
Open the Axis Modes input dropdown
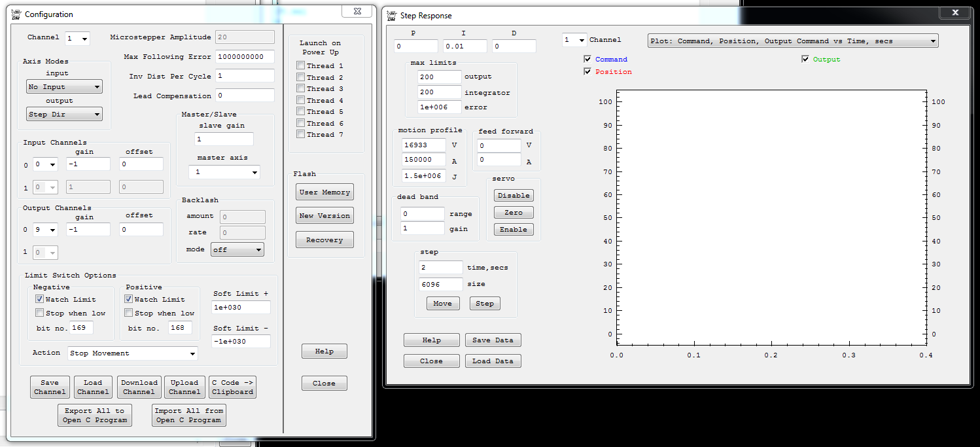point(65,87)
